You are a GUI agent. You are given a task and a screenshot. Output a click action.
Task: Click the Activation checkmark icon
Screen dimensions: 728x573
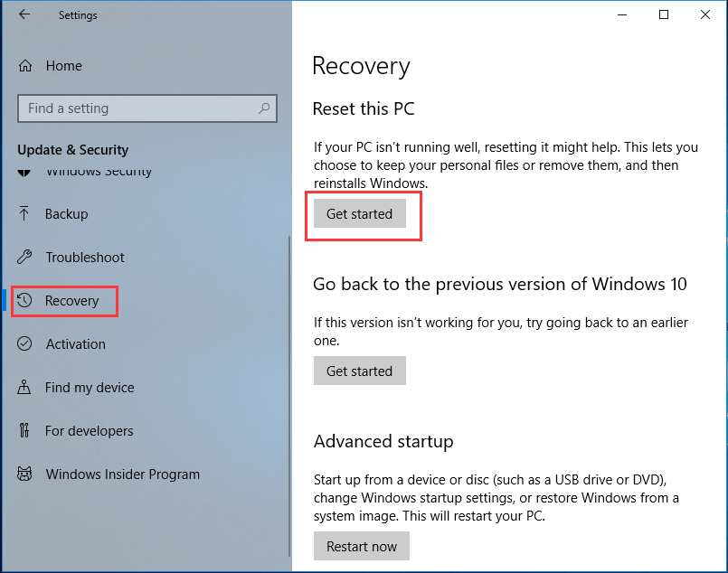26,344
